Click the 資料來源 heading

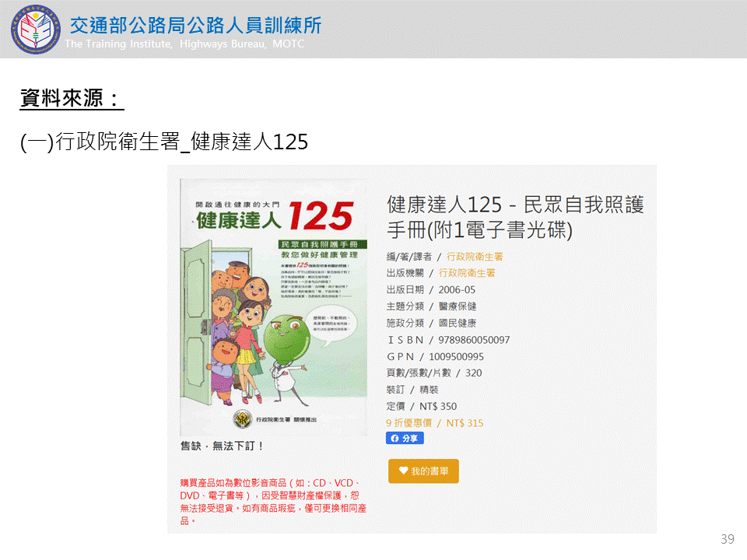72,99
